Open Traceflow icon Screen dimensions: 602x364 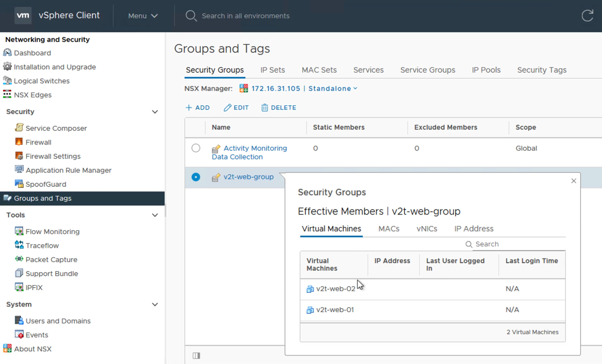[19, 245]
